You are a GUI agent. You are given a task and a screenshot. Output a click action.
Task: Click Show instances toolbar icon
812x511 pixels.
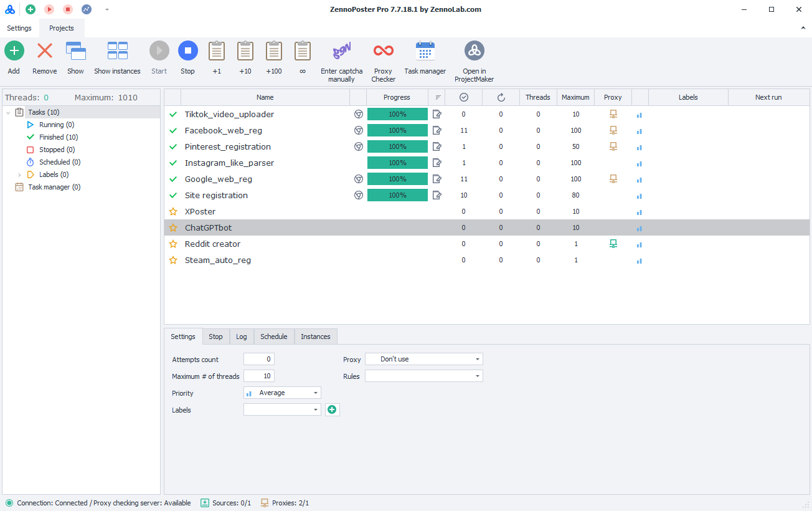[117, 51]
